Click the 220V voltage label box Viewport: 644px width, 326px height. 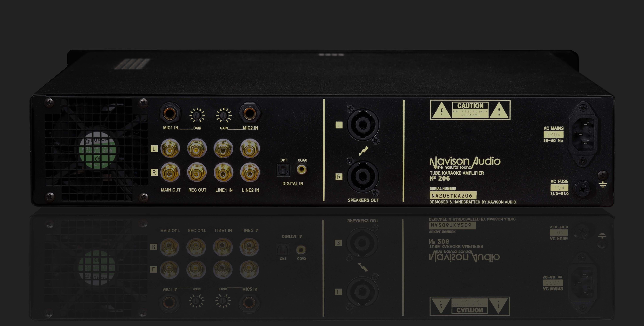click(x=553, y=135)
